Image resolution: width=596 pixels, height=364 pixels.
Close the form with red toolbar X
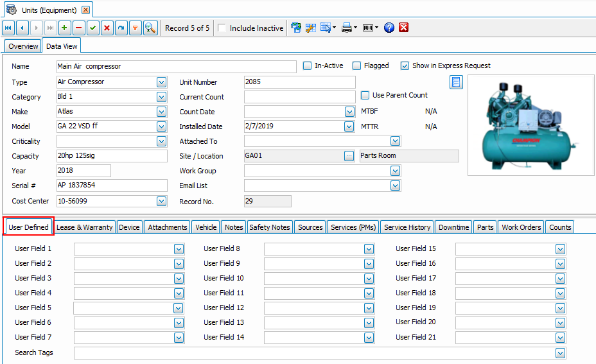[x=404, y=28]
